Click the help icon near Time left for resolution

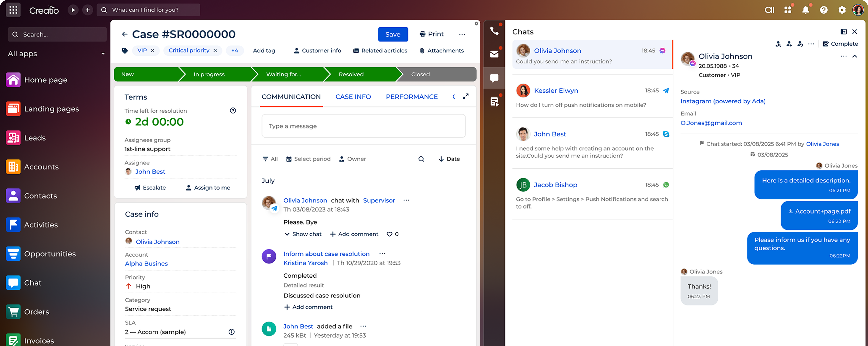233,110
